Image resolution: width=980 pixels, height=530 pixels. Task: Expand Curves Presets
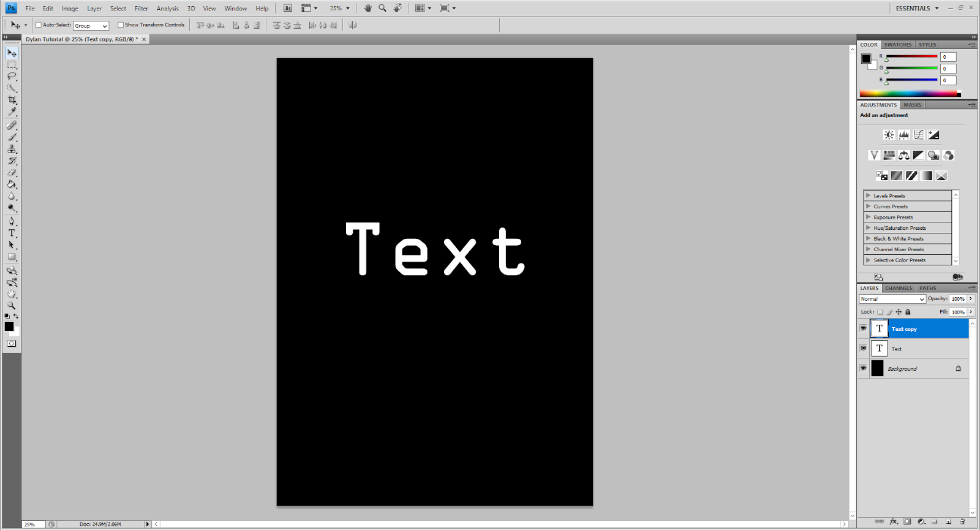868,206
